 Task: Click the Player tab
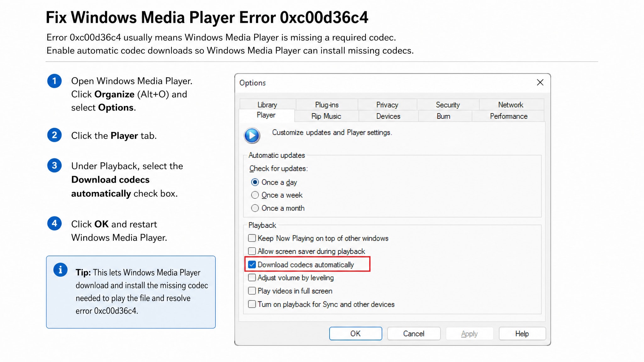coord(266,115)
